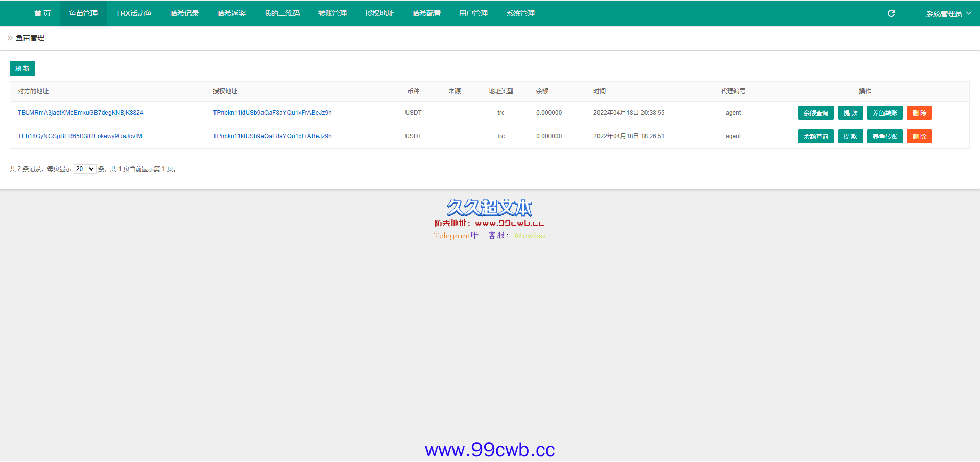
Task: Click 提款 for the TBLMRmA3 row
Action: click(x=850, y=113)
